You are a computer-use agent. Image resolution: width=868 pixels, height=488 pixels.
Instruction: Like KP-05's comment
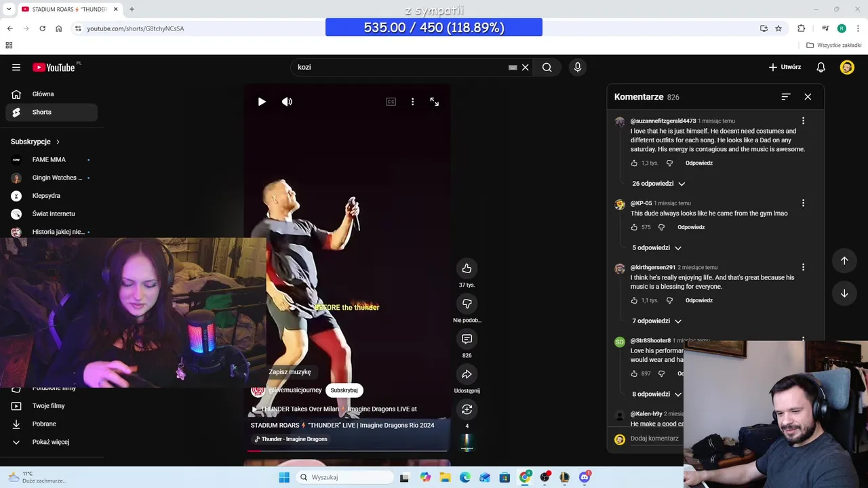tap(634, 227)
